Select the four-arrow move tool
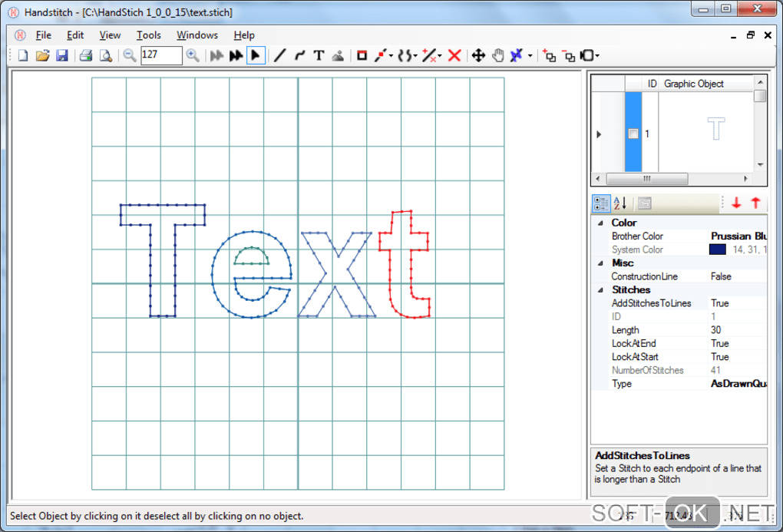 pyautogui.click(x=477, y=55)
